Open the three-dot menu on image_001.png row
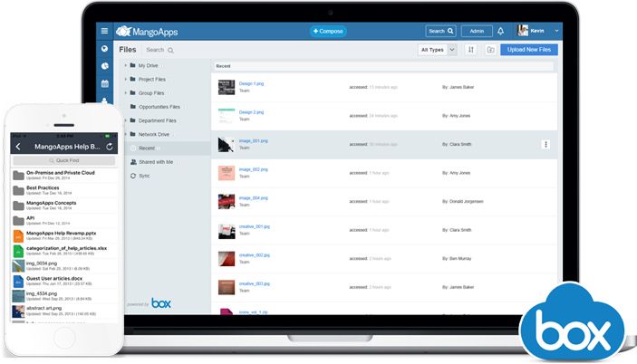This screenshot has width=637, height=364. pos(545,144)
